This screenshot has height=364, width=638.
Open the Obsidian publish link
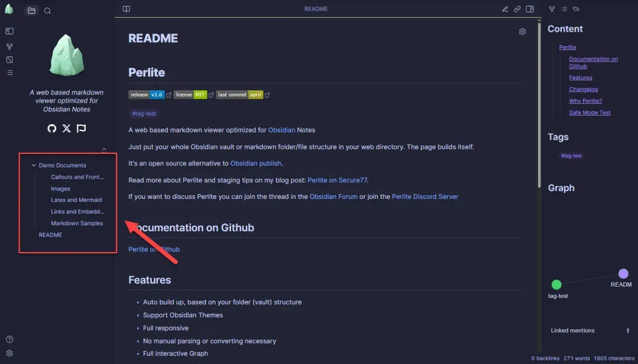click(256, 163)
